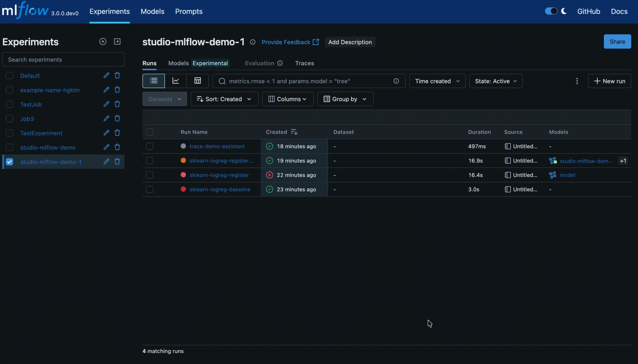Edit the studio-mlflow-demo-1 experiment
This screenshot has width=638, height=364.
pos(106,162)
